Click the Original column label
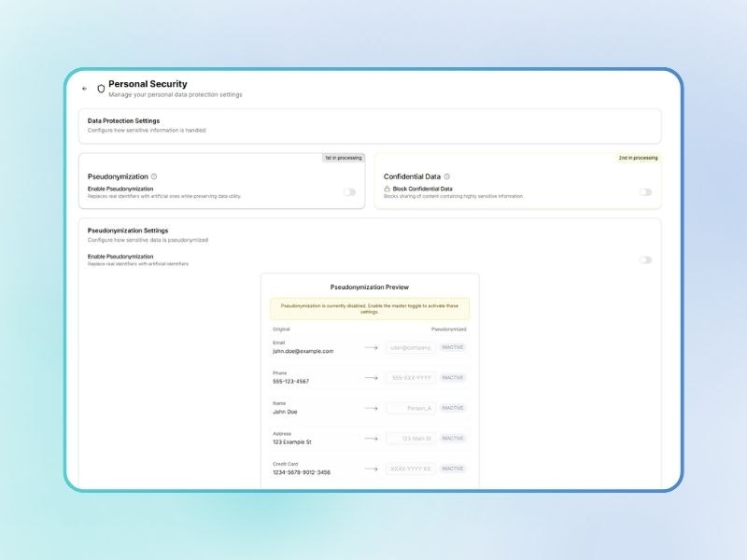This screenshot has width=747, height=560. (281, 329)
